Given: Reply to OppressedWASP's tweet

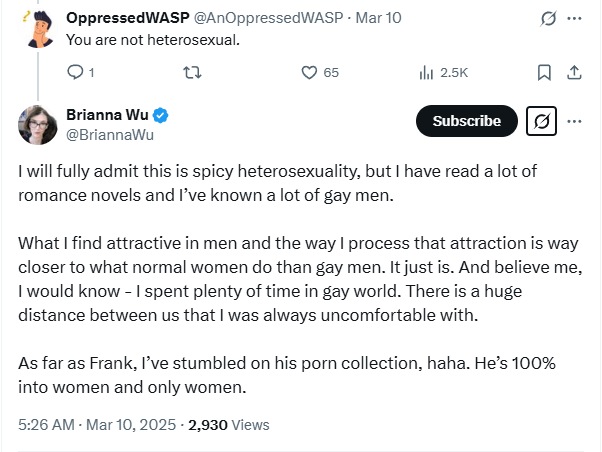Looking at the screenshot, I should (75, 72).
